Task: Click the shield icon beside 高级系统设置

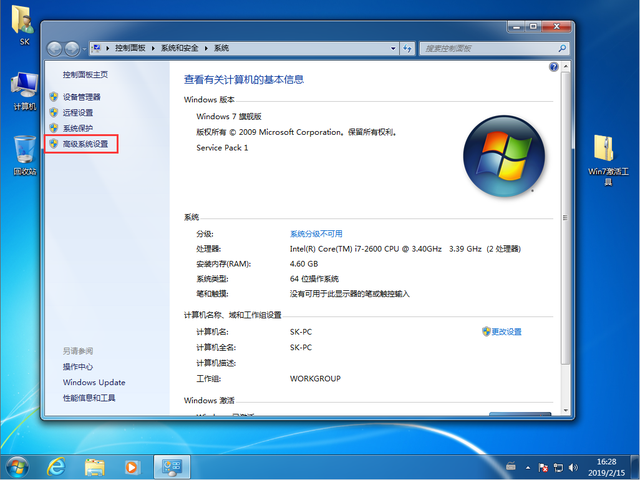Action: 53,143
